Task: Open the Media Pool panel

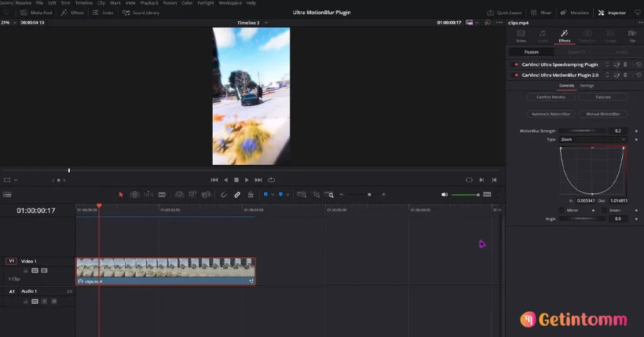Action: (36, 13)
